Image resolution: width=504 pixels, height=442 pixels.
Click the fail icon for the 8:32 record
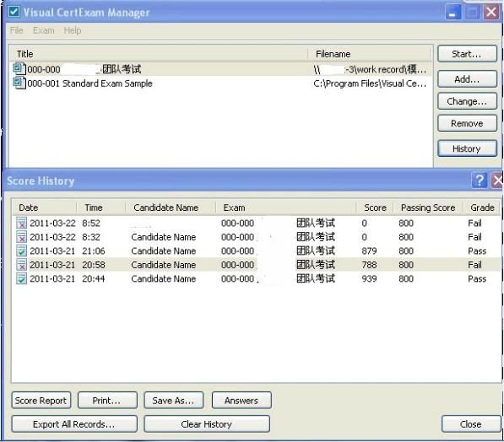(x=21, y=237)
